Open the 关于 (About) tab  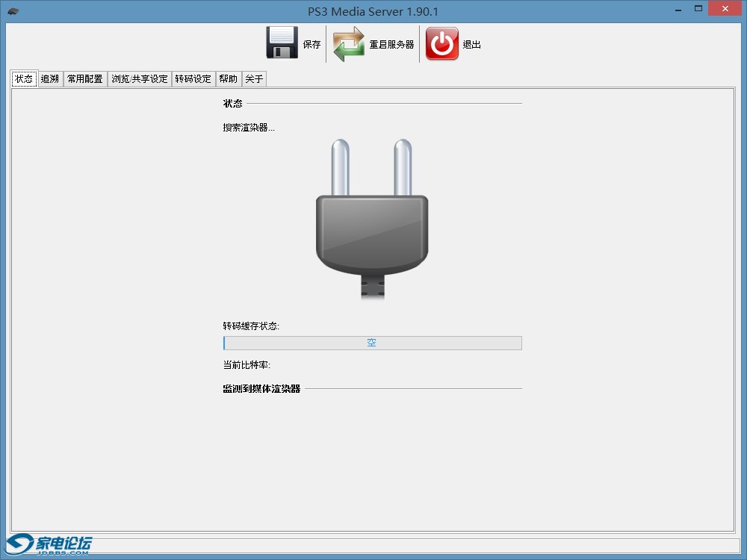253,78
